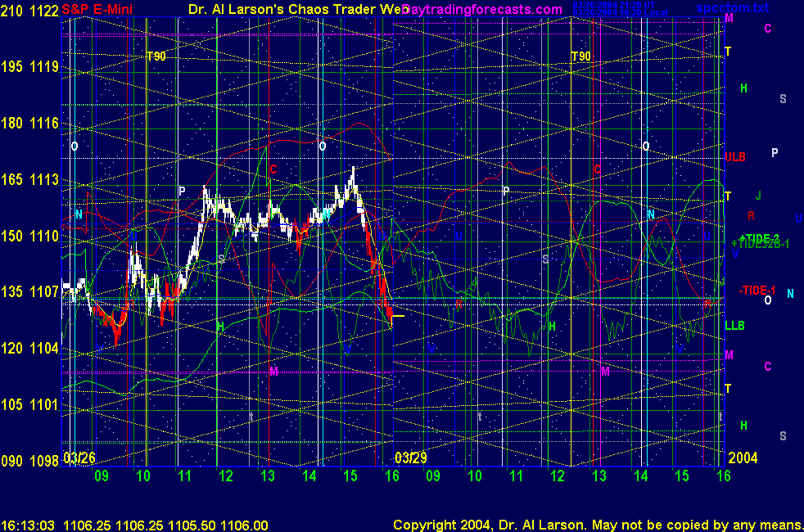This screenshot has height=532, width=804.
Task: Click the "105 1101" price axis label
Action: pyautogui.click(x=29, y=404)
